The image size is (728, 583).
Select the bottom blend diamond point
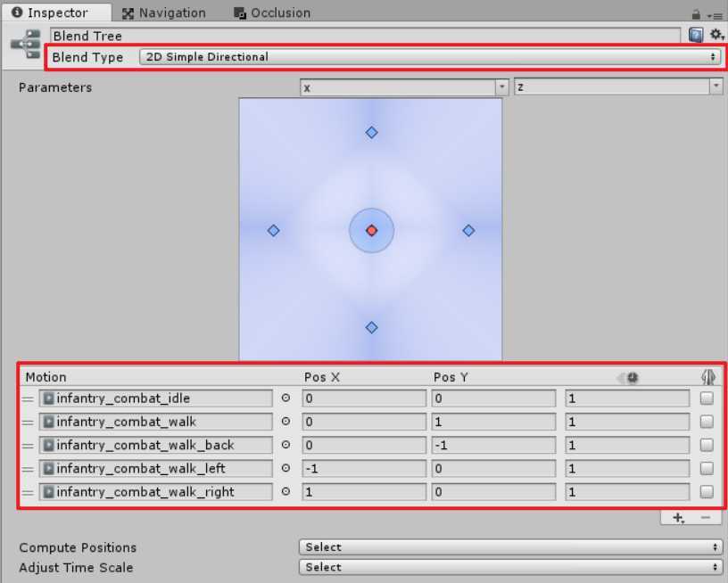pyautogui.click(x=371, y=328)
